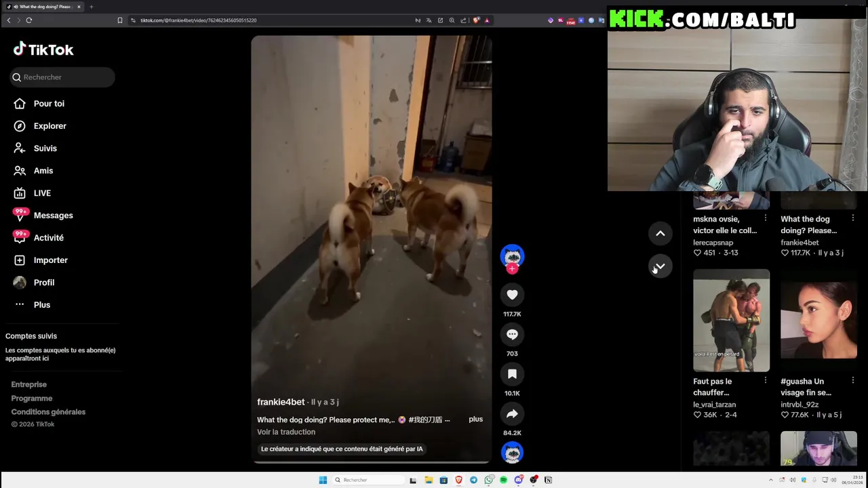The height and width of the screenshot is (488, 868).
Task: Open the Pour toi home feed
Action: click(x=39, y=104)
